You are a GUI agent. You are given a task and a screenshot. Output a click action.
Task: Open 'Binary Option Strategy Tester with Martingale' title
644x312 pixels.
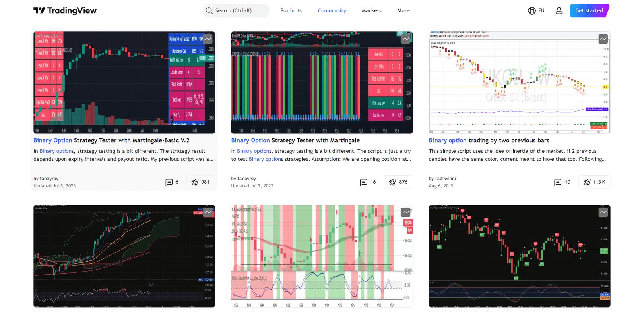295,140
